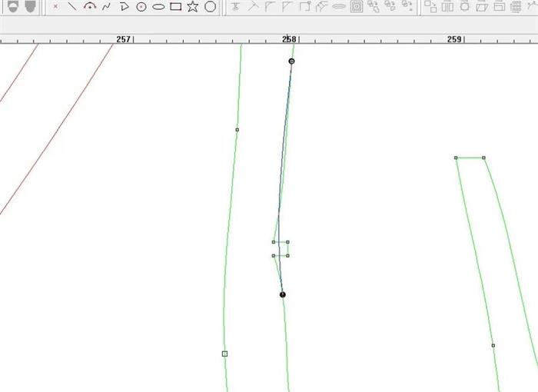538x392 pixels.
Task: Click the rotate shape transform icon
Action: (x=464, y=6)
